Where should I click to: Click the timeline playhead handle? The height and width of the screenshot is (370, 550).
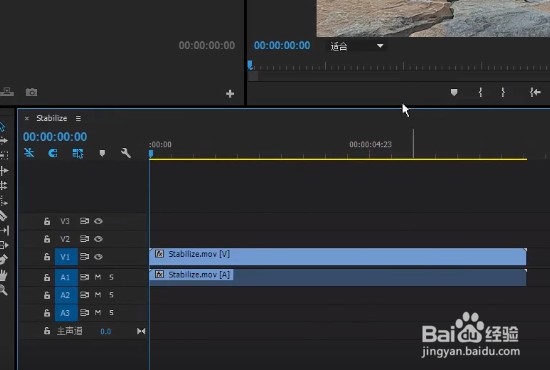click(151, 154)
